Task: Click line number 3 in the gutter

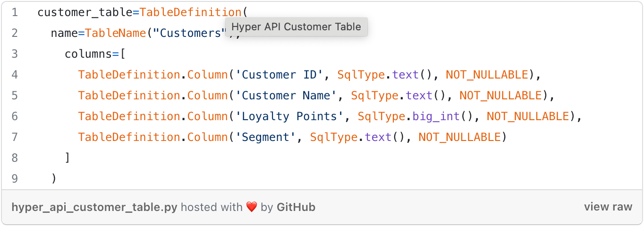Action: 15,54
